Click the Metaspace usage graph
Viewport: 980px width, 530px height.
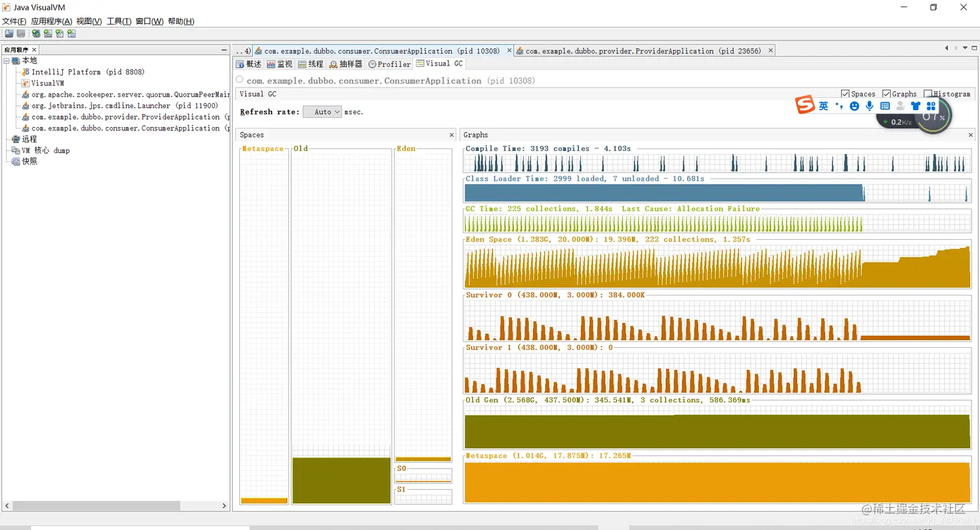point(717,481)
